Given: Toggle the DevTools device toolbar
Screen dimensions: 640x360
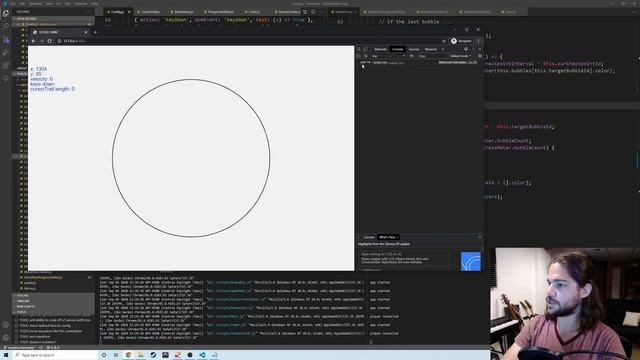Looking at the screenshot, I should click(365, 49).
